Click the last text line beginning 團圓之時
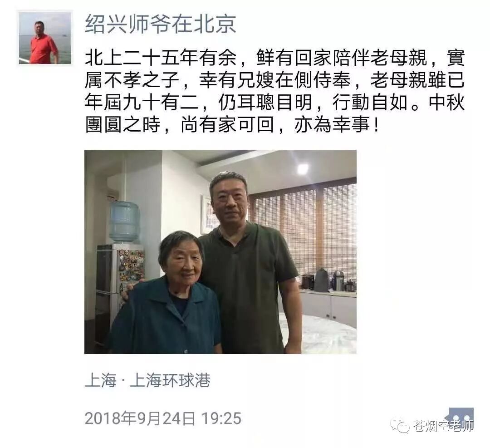This screenshot has width=490, height=448. point(232,125)
